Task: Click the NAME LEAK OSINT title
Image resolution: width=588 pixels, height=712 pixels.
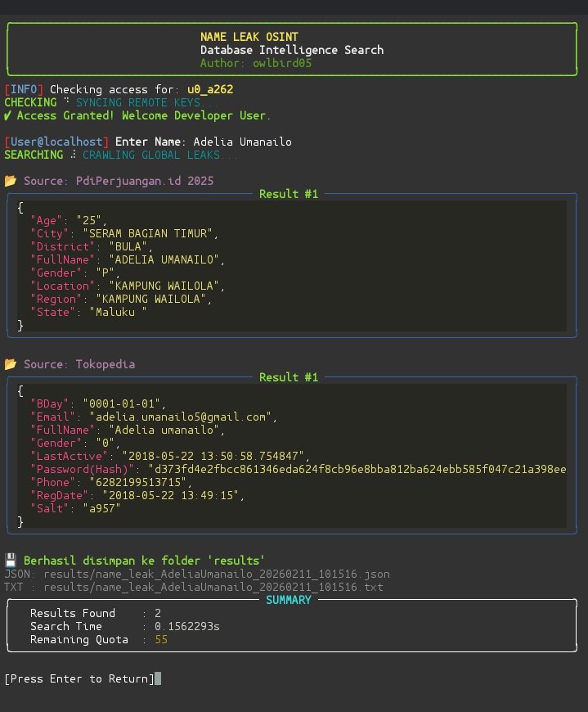Action: (249, 37)
